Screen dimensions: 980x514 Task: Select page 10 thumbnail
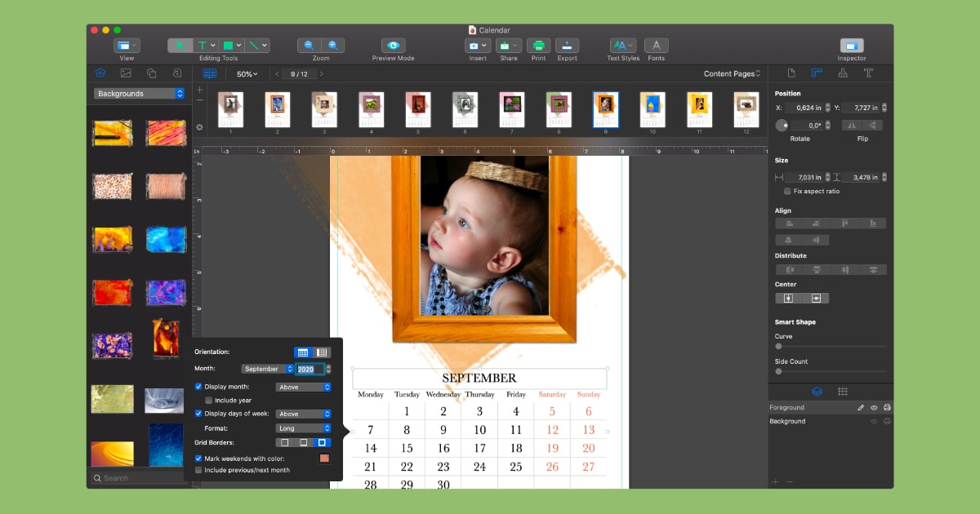coord(651,110)
